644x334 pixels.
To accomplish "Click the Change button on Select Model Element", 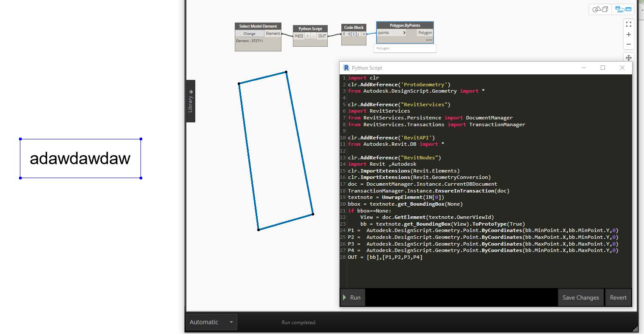I will [250, 34].
